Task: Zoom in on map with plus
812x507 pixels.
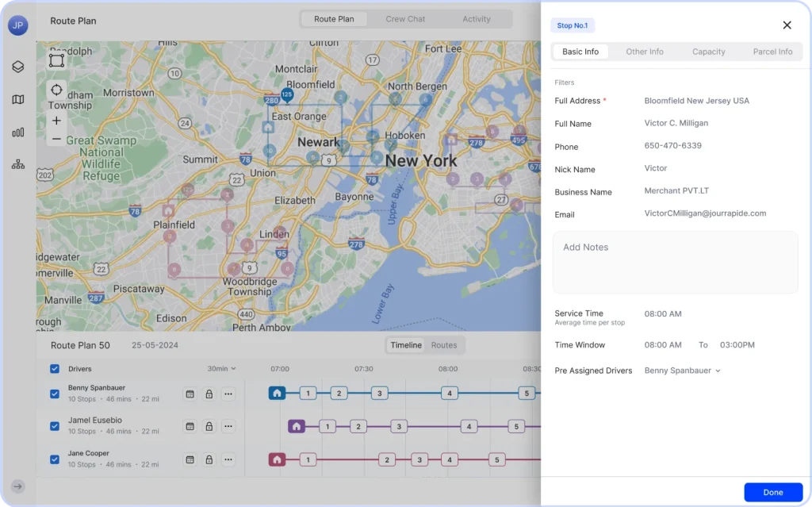Action: click(56, 121)
